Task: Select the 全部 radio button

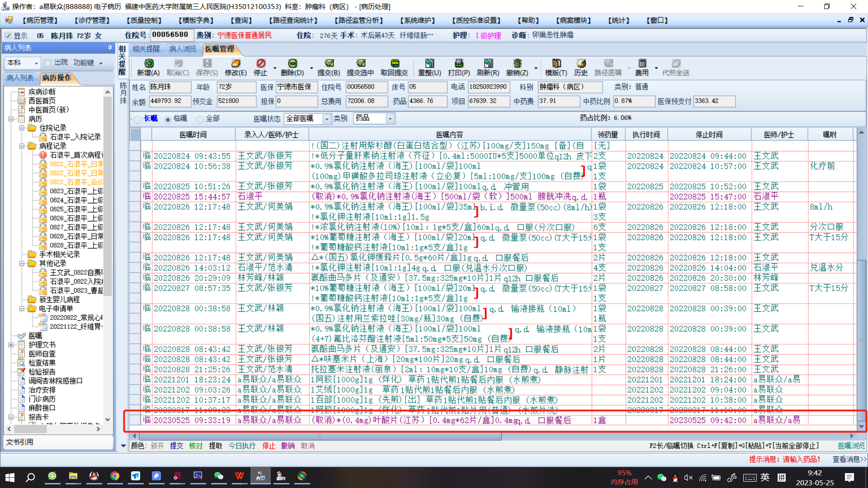Action: (200, 119)
